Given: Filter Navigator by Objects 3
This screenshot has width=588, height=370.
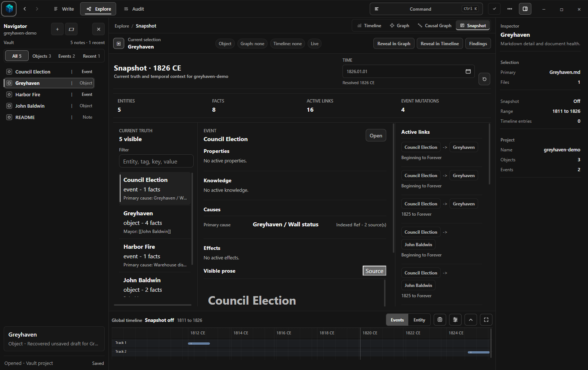Looking at the screenshot, I should pyautogui.click(x=42, y=56).
